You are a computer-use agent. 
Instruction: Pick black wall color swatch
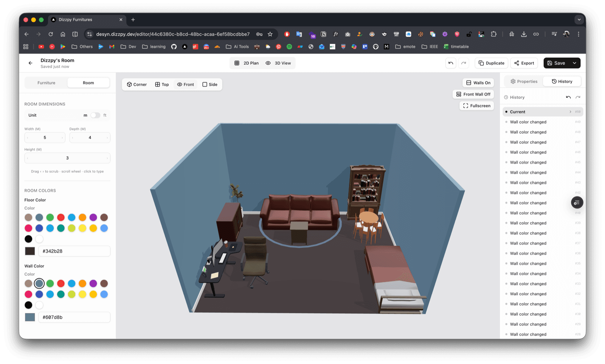[x=28, y=305]
